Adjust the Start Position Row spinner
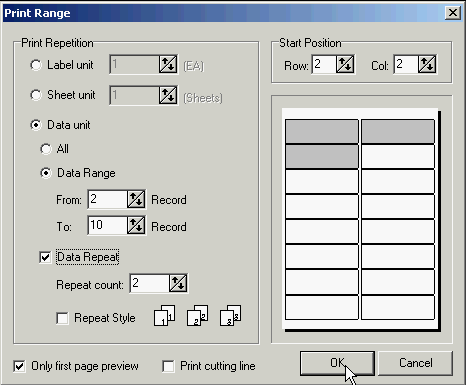466x385 pixels. coord(345,64)
